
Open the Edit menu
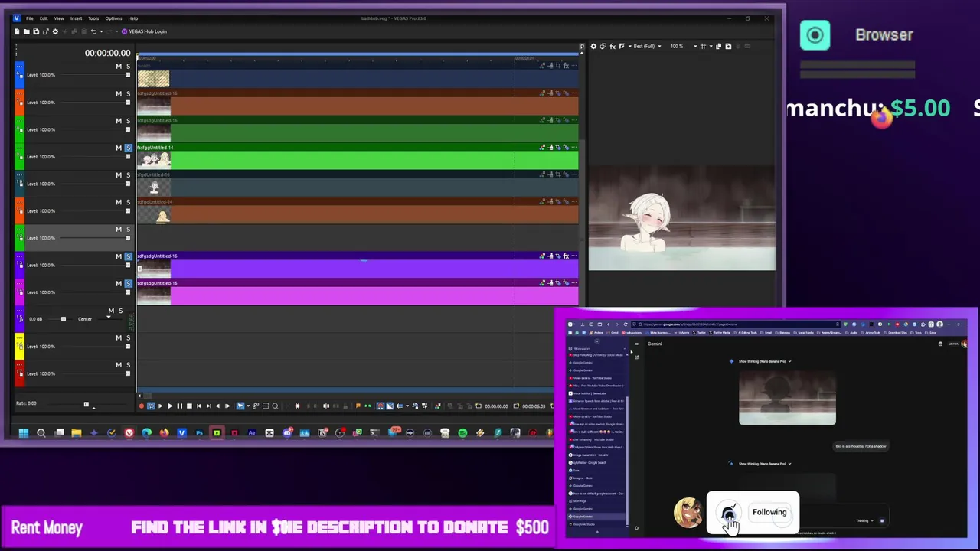point(44,18)
